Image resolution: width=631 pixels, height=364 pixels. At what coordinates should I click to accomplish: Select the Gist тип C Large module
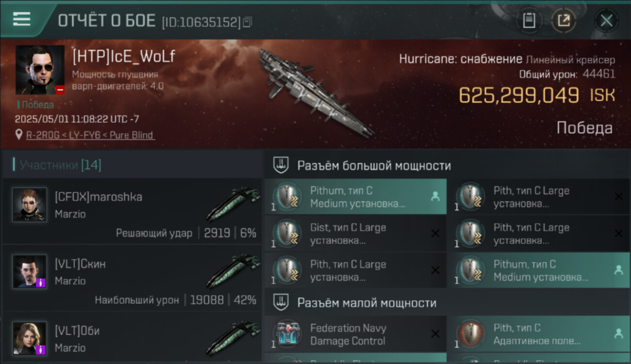[x=355, y=233]
